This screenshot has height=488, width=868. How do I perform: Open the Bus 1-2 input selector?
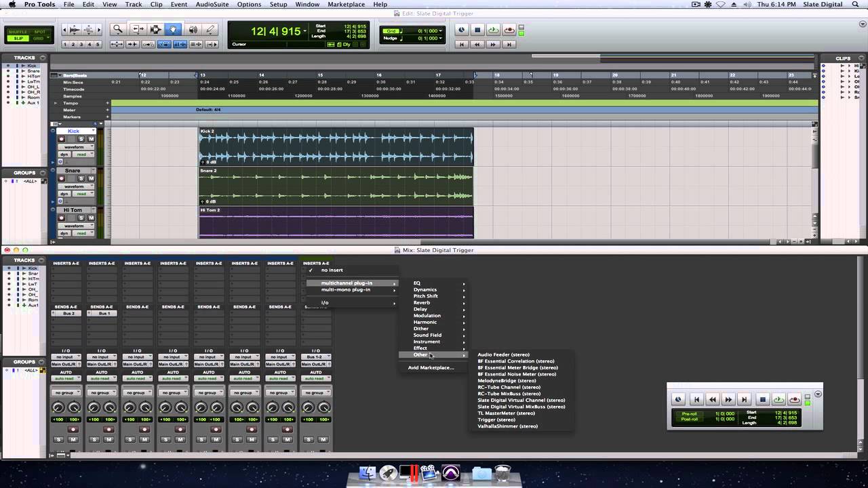(316, 357)
